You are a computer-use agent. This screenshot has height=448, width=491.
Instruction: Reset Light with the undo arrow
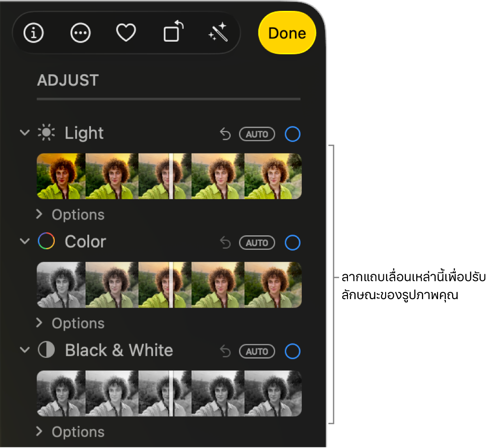point(225,134)
